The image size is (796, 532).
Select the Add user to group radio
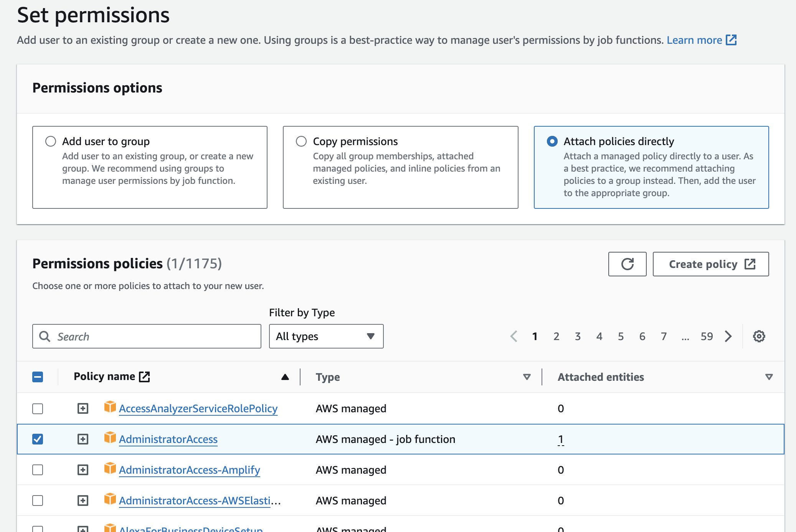coord(51,141)
